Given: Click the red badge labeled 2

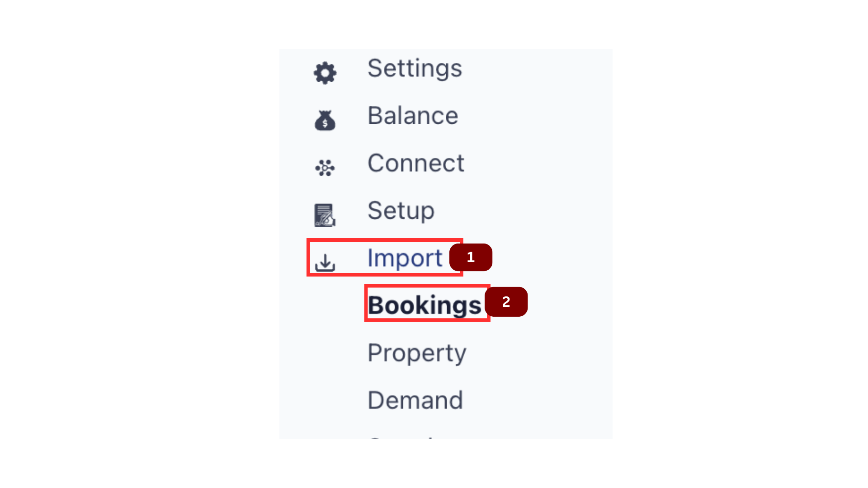Looking at the screenshot, I should point(506,302).
